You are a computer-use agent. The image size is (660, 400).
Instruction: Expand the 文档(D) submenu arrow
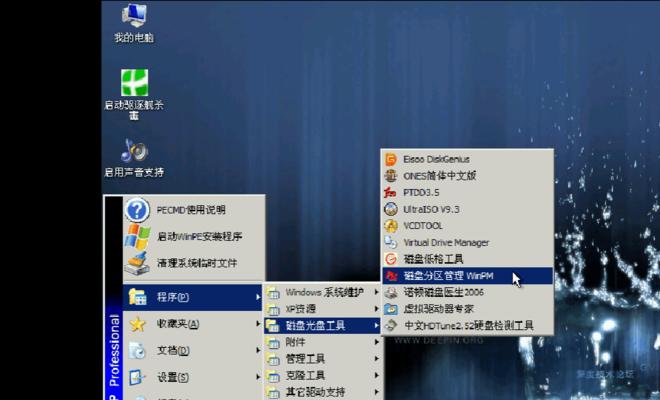click(x=258, y=350)
